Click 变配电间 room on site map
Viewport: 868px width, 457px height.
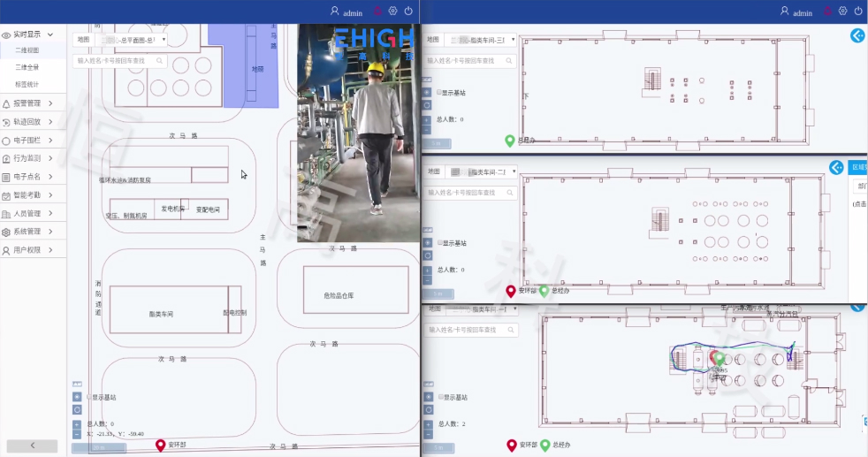(208, 209)
